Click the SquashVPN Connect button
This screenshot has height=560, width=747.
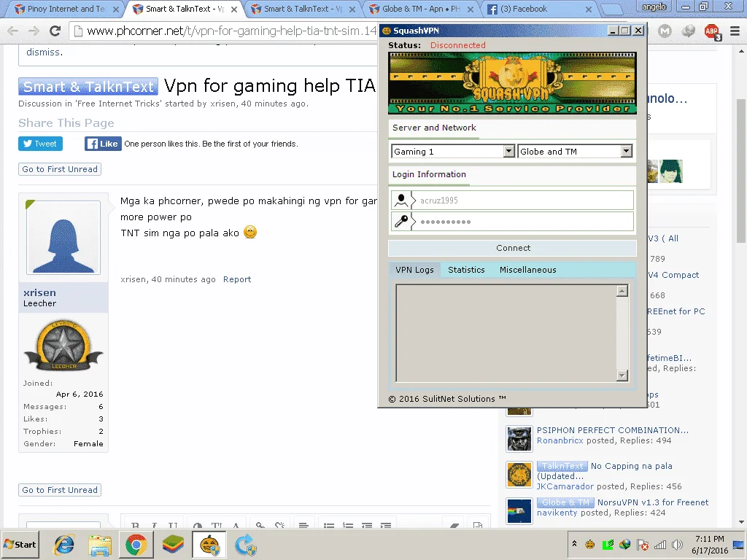point(512,248)
